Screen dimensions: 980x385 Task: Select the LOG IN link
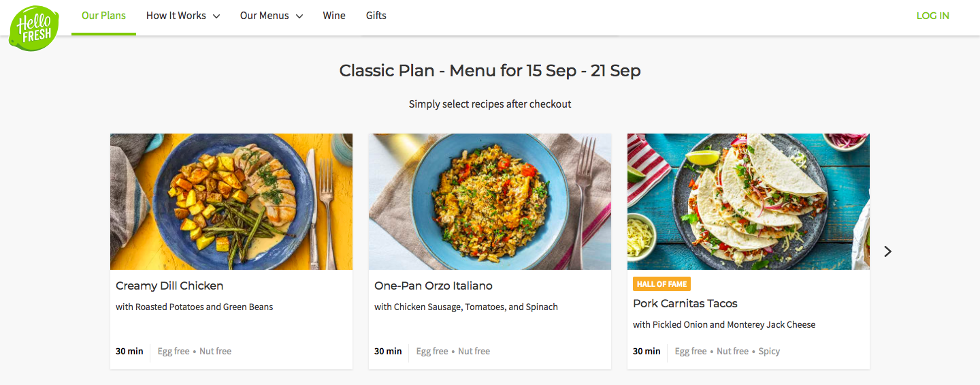[932, 16]
